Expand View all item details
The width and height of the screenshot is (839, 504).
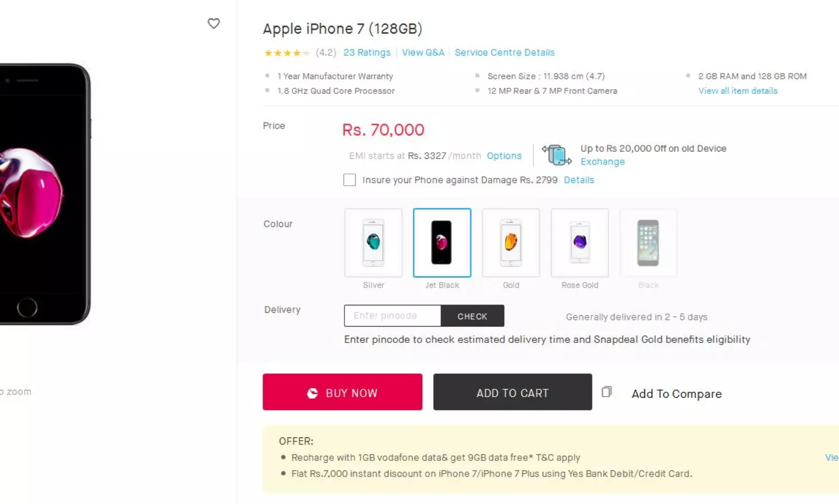coord(738,91)
